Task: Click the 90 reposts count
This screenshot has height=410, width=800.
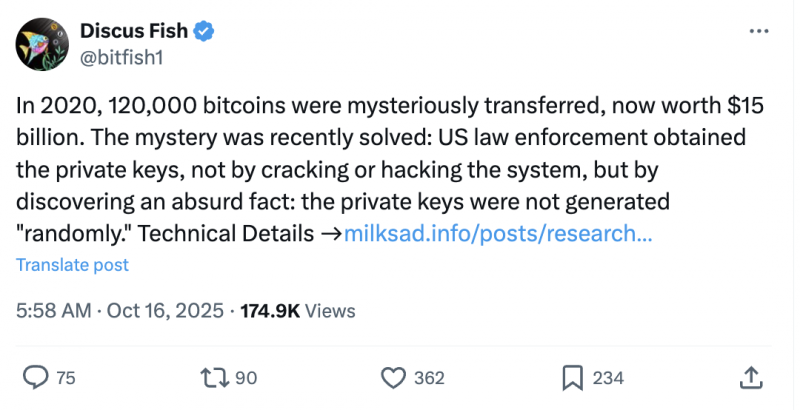Action: (x=246, y=378)
